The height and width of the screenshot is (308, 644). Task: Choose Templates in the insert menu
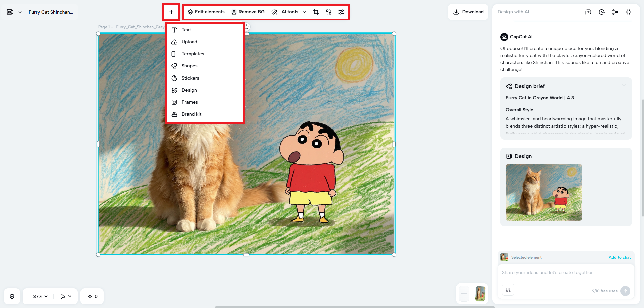pyautogui.click(x=193, y=54)
